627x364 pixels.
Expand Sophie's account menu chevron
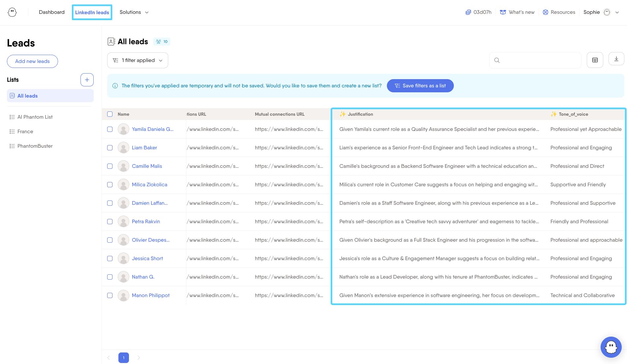617,13
